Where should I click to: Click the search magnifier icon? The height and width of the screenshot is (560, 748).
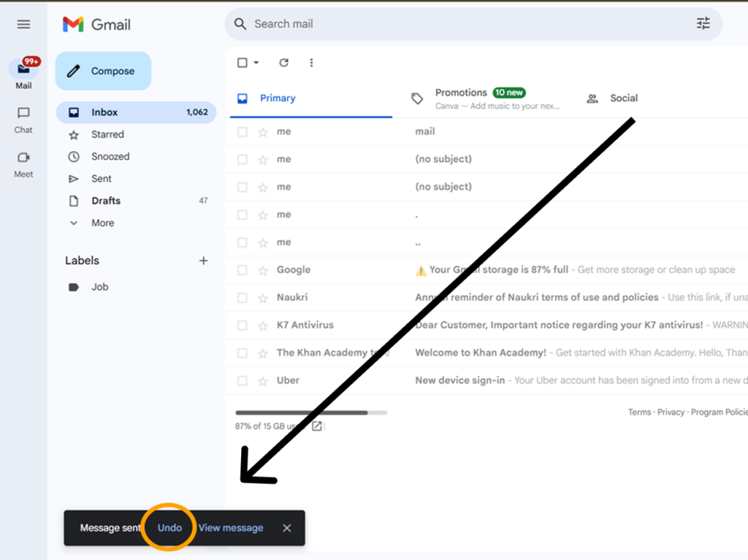240,24
